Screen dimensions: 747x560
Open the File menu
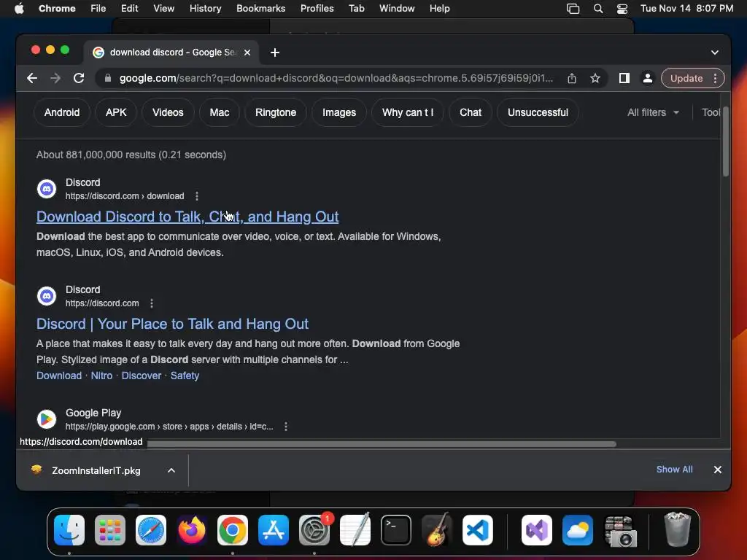(98, 9)
